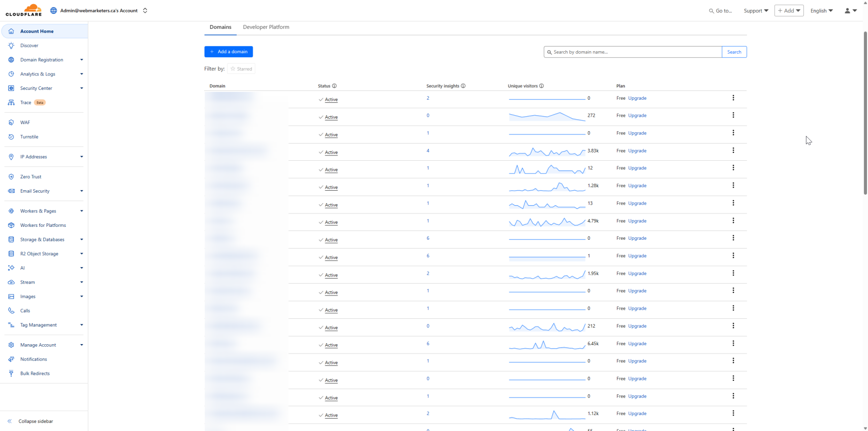Open the first domain row's three-dot menu
This screenshot has height=431, width=868.
tap(733, 98)
